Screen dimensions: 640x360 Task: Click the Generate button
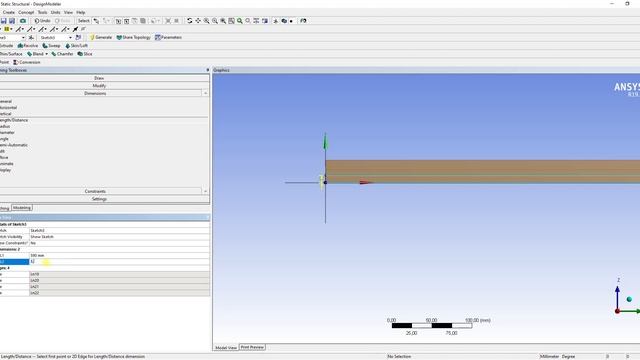point(101,38)
